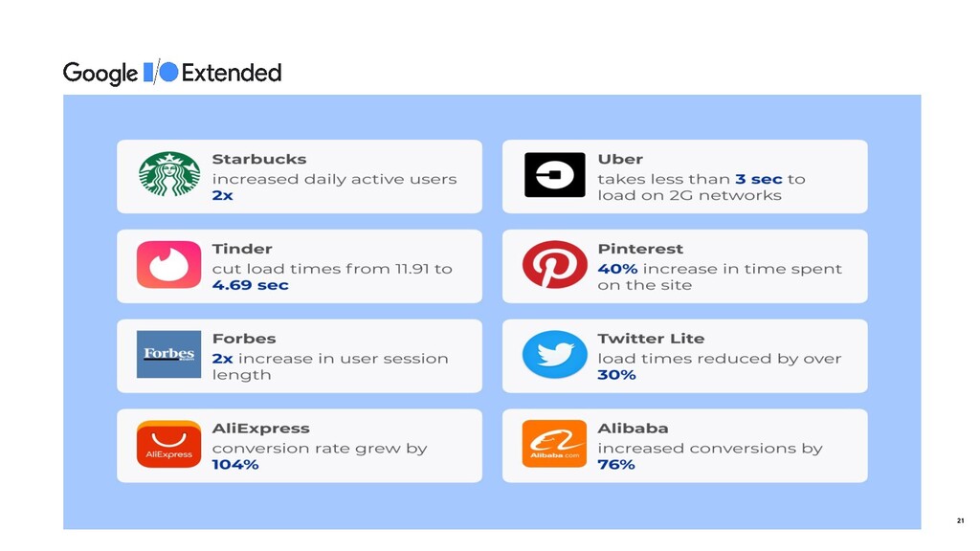
Task: Click the 3 sec highlighted text
Action: [758, 179]
